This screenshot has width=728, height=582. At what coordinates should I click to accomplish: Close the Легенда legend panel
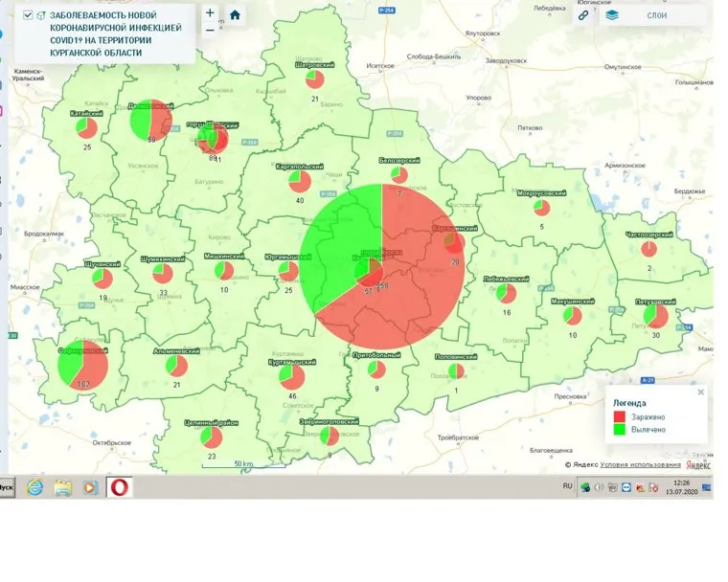click(x=700, y=392)
